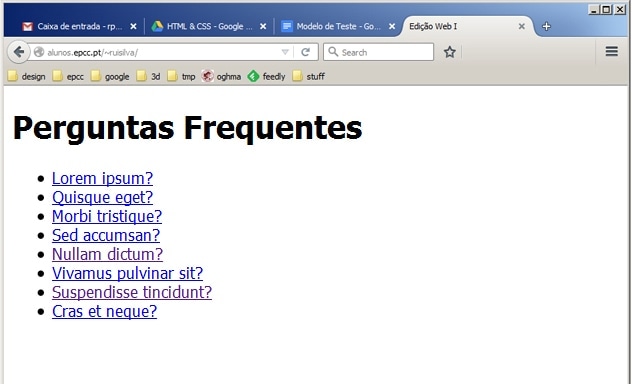Reload the page with the refresh icon

305,52
